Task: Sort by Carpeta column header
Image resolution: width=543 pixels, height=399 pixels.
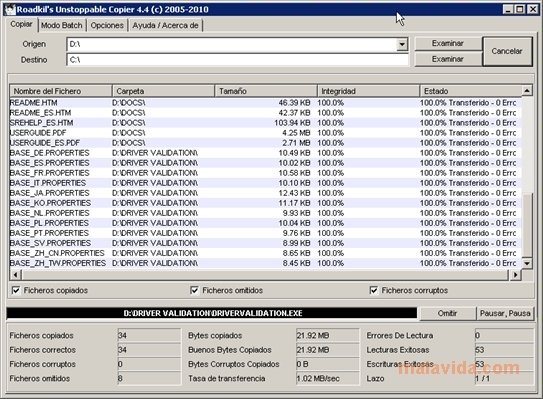Action: click(x=163, y=91)
